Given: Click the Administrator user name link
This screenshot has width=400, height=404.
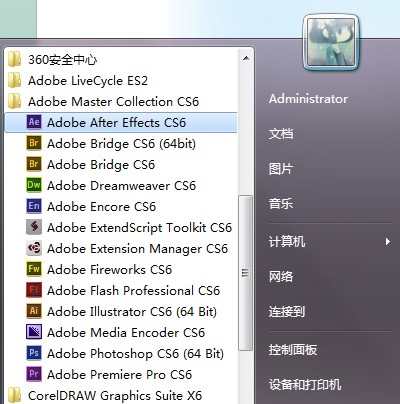Looking at the screenshot, I should tap(308, 99).
